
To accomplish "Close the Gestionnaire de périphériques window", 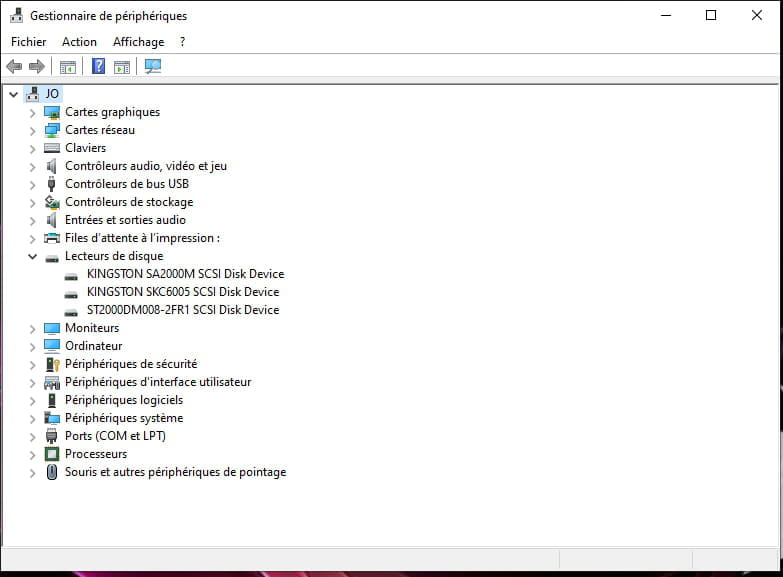I will pos(757,15).
